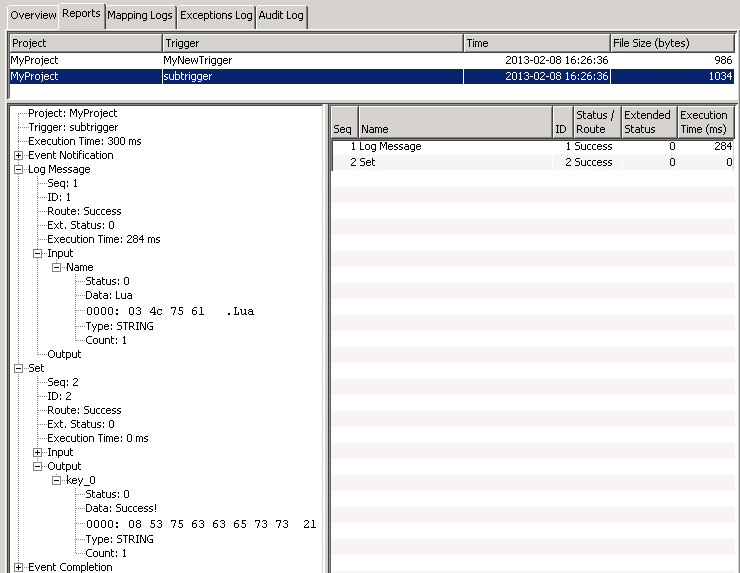Viewport: 740px width, 573px height.
Task: Collapse the Log Message tree node
Action: [x=19, y=169]
